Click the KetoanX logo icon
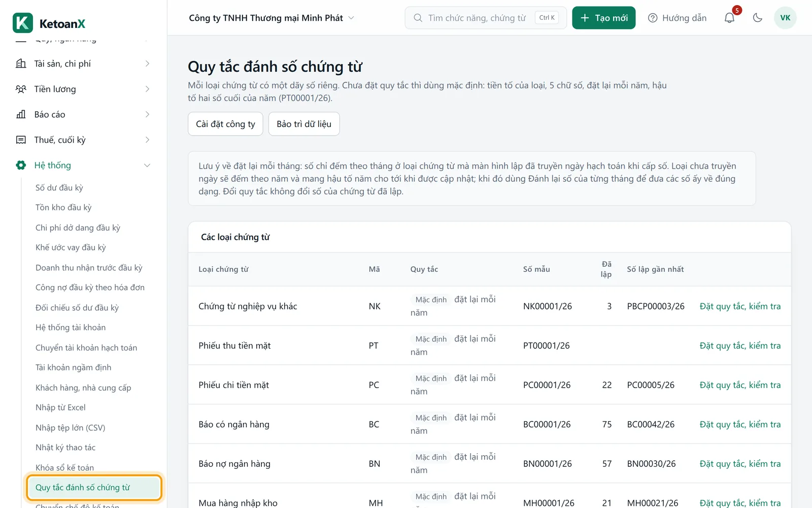The image size is (812, 508). tap(22, 23)
